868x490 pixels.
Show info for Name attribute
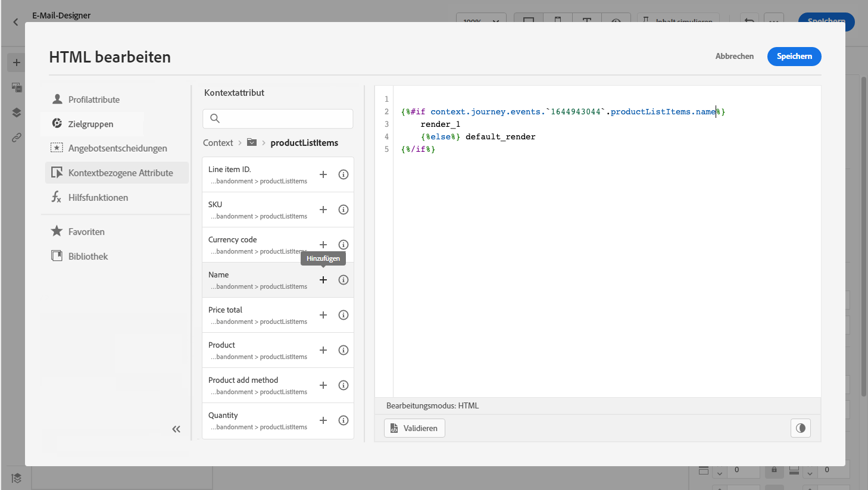pyautogui.click(x=344, y=280)
